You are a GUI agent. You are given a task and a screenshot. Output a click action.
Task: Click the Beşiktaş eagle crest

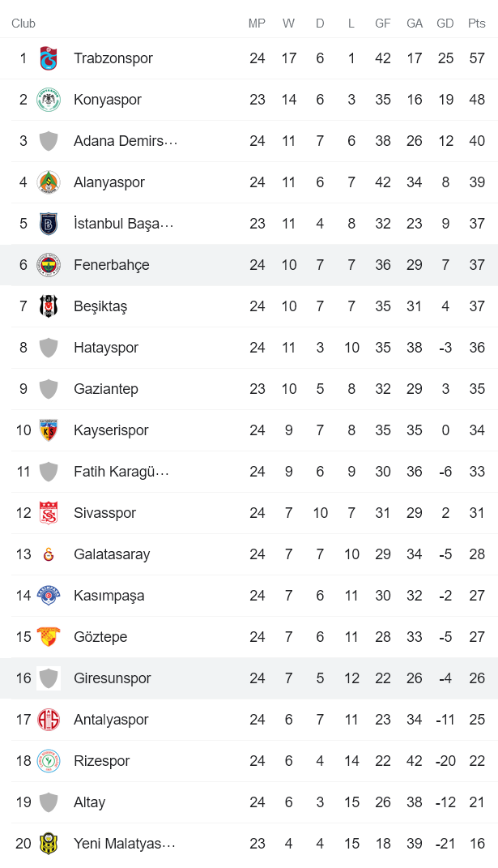[x=49, y=306]
